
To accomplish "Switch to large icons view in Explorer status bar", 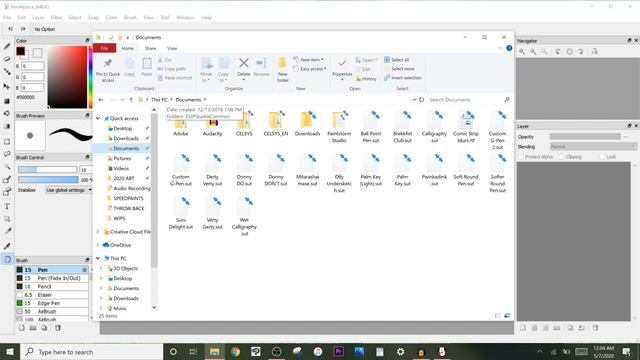I will pyautogui.click(x=507, y=316).
